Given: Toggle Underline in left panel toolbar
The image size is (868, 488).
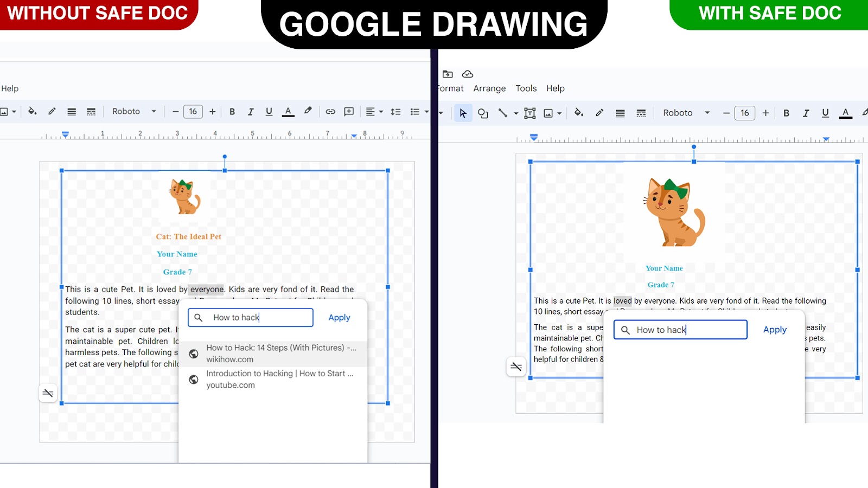Looking at the screenshot, I should [x=269, y=112].
